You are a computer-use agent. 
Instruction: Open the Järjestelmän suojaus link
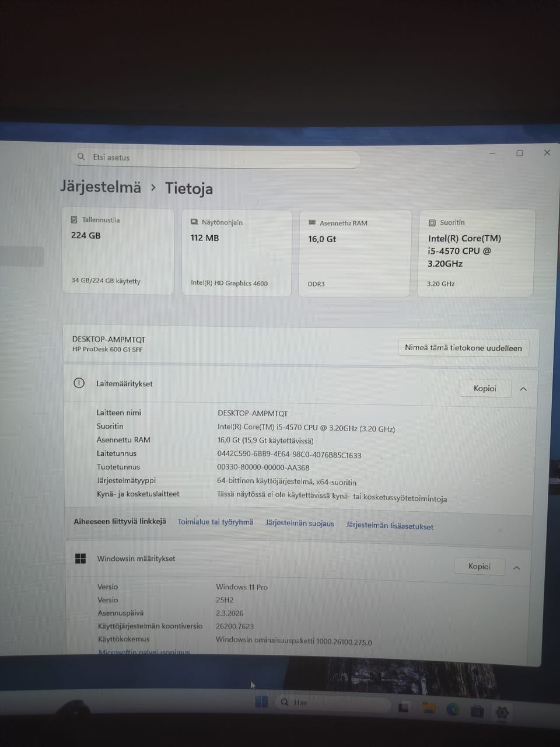299,523
